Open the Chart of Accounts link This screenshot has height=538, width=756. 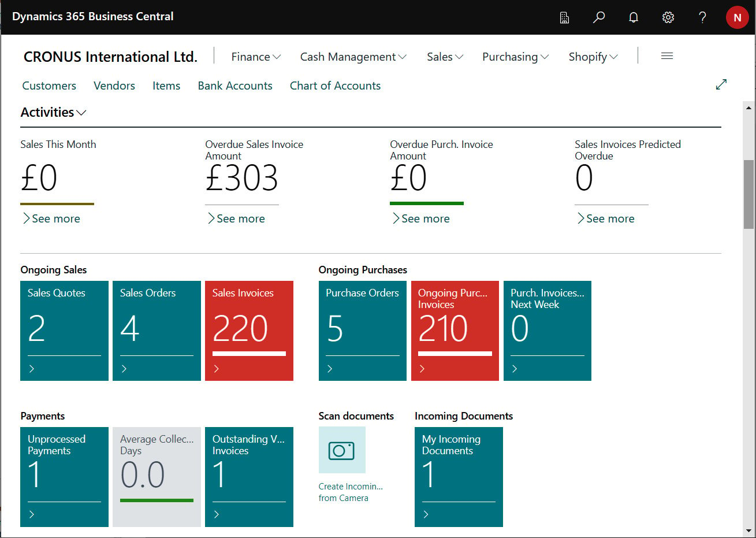(x=335, y=86)
